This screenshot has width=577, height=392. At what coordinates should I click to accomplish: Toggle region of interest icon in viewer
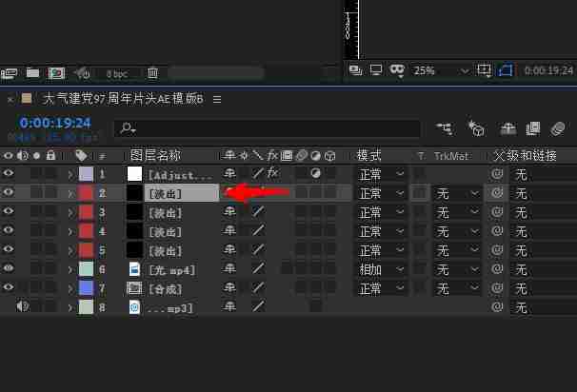pyautogui.click(x=506, y=69)
